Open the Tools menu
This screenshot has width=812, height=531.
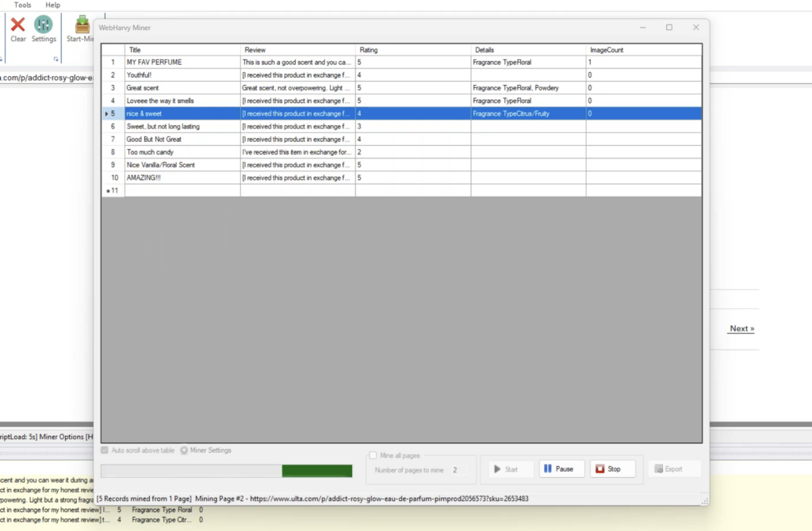coord(23,5)
